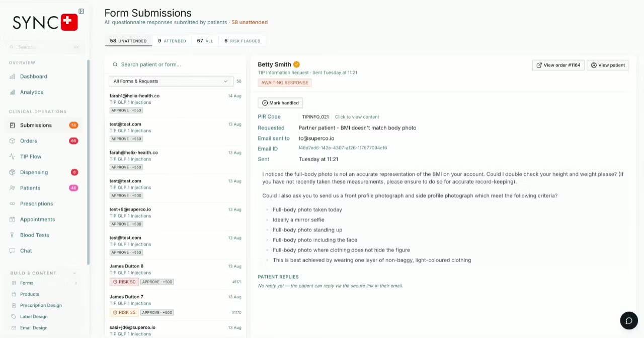Click the orange 58 badge on Submissions

(73, 125)
